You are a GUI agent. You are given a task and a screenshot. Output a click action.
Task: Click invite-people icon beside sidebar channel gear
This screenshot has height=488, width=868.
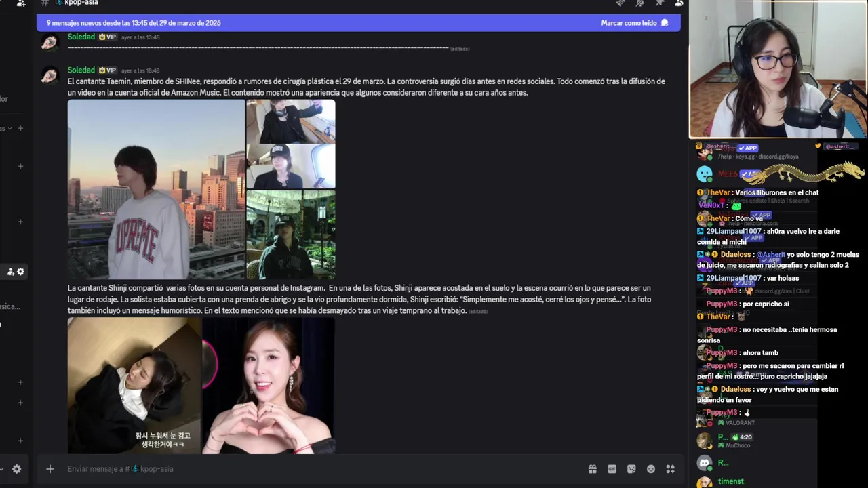pos(11,272)
